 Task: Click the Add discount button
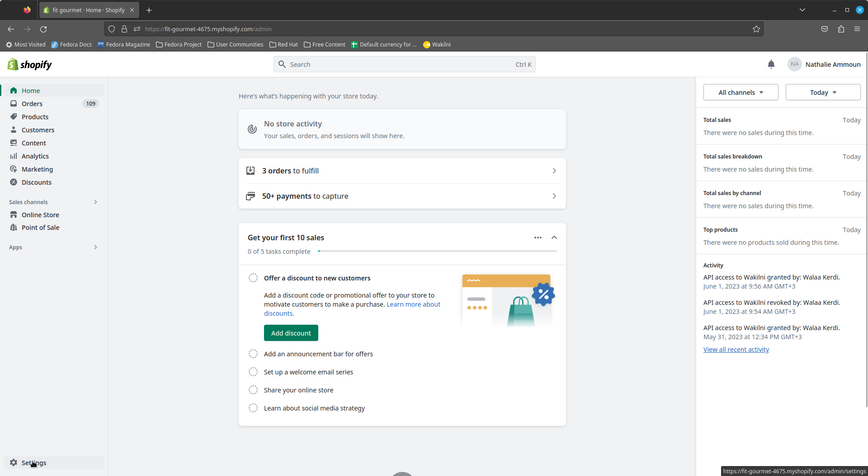click(x=291, y=333)
